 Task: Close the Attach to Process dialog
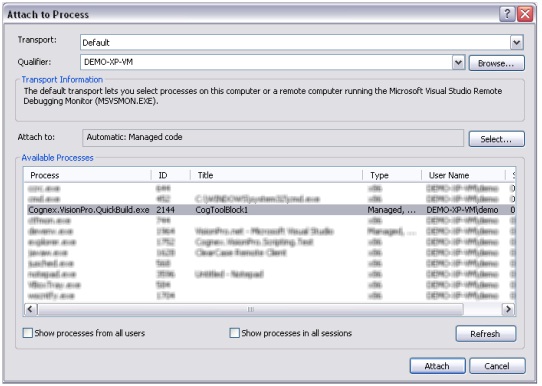tap(525, 15)
